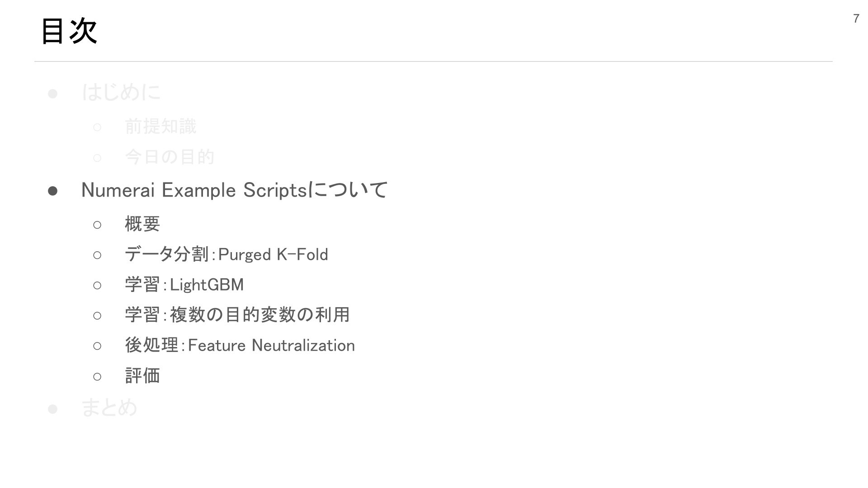The width and height of the screenshot is (868, 488).
Task: Click the page number 7
Action: coord(856,19)
